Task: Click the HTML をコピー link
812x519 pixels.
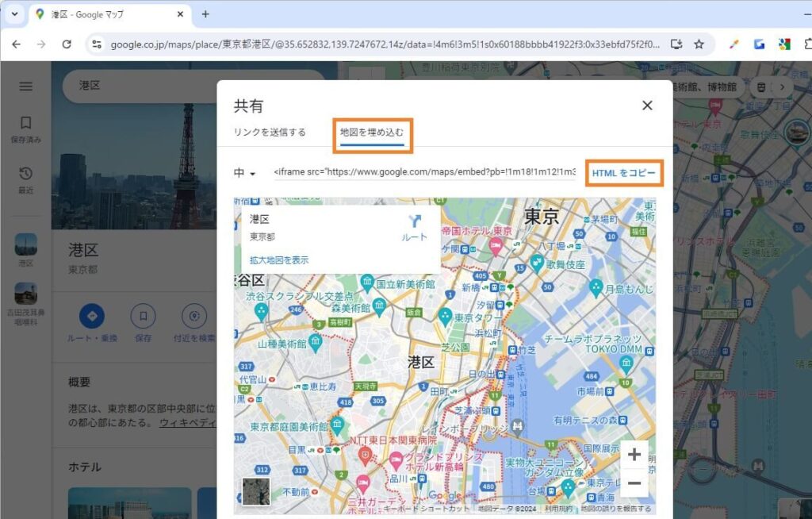Action: pyautogui.click(x=626, y=173)
